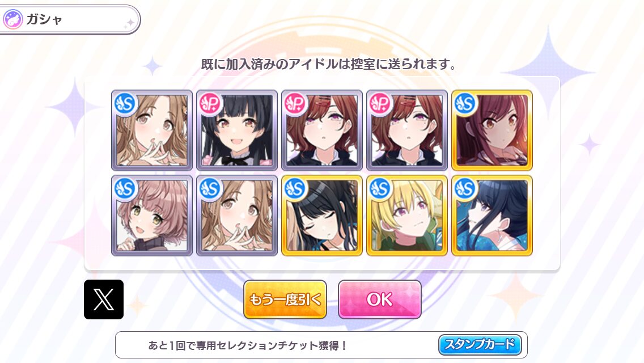This screenshot has width=644, height=363.
Task: Click the X share icon
Action: click(104, 299)
